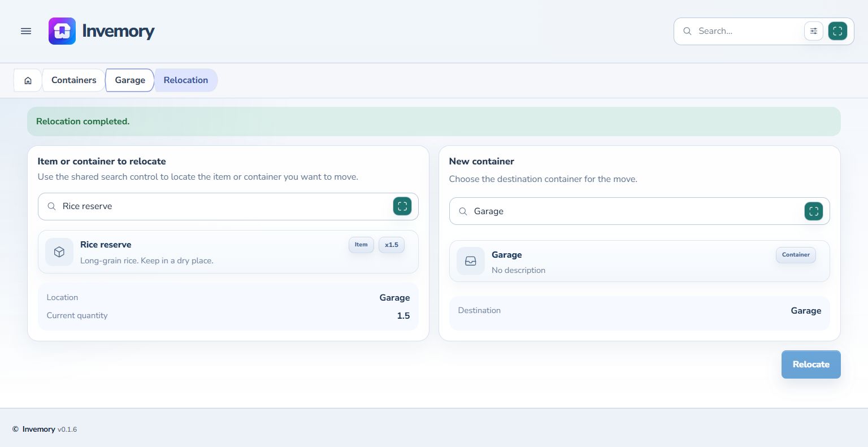
Task: Click the Invemory logo icon
Action: pyautogui.click(x=62, y=31)
